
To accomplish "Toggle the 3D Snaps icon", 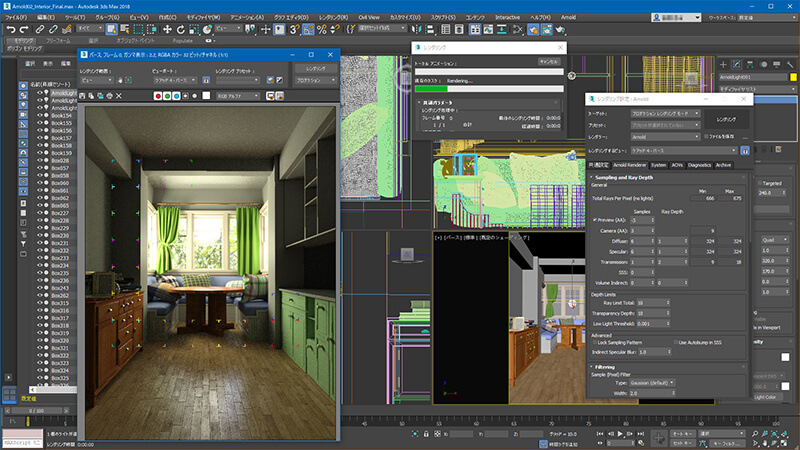I will [295, 30].
